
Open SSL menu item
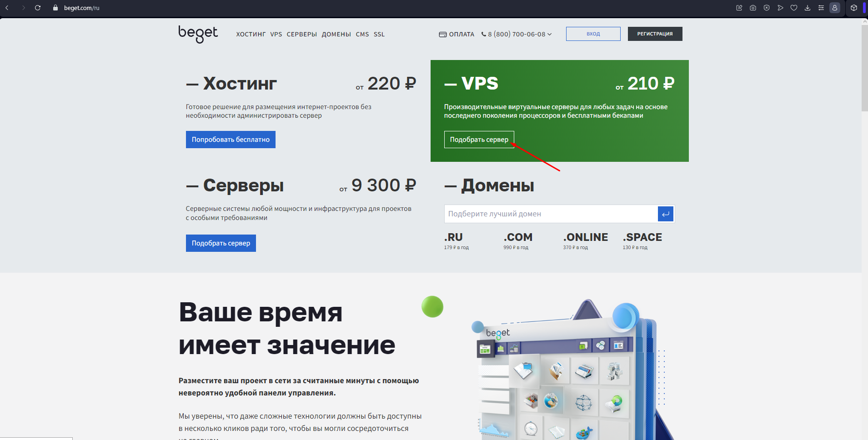pyautogui.click(x=379, y=34)
